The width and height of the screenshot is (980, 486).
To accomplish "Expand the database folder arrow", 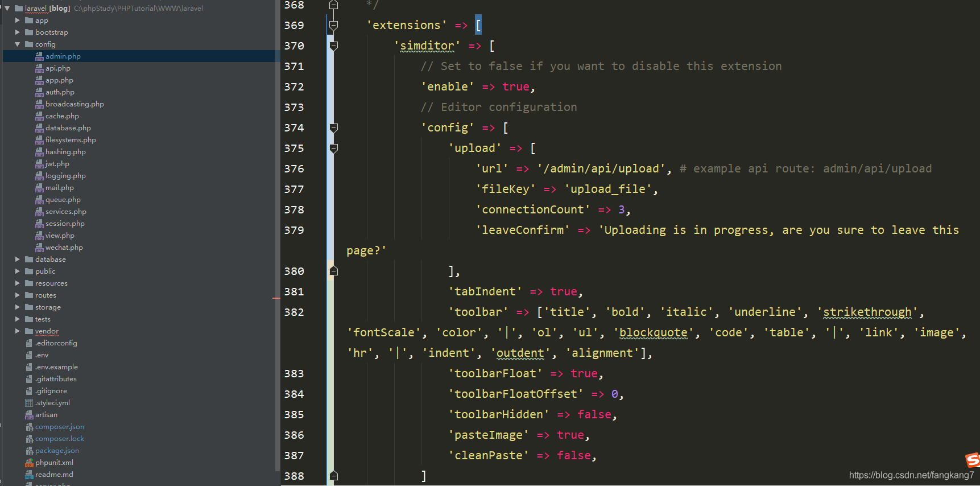I will point(18,260).
